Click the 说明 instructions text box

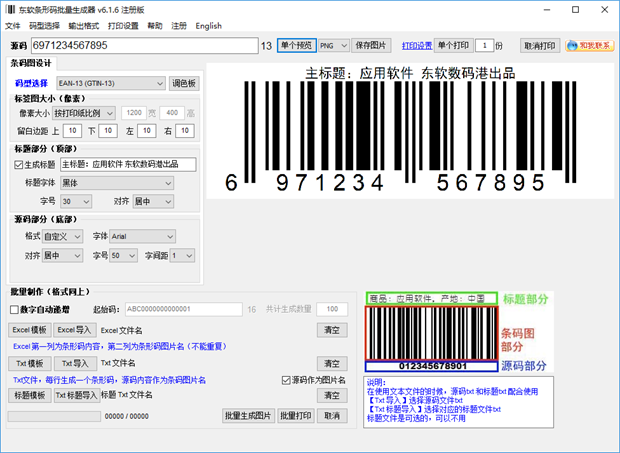point(459,402)
